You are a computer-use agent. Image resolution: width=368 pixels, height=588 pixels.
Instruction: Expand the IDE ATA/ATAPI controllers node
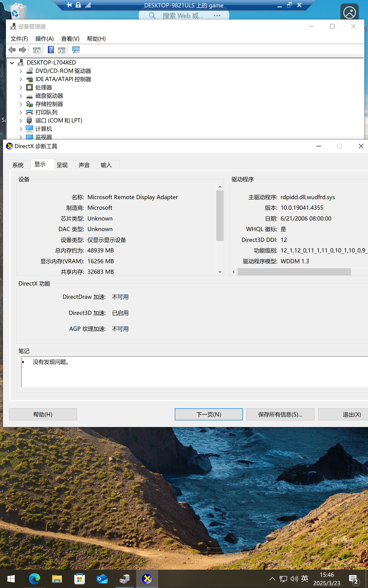[x=21, y=79]
